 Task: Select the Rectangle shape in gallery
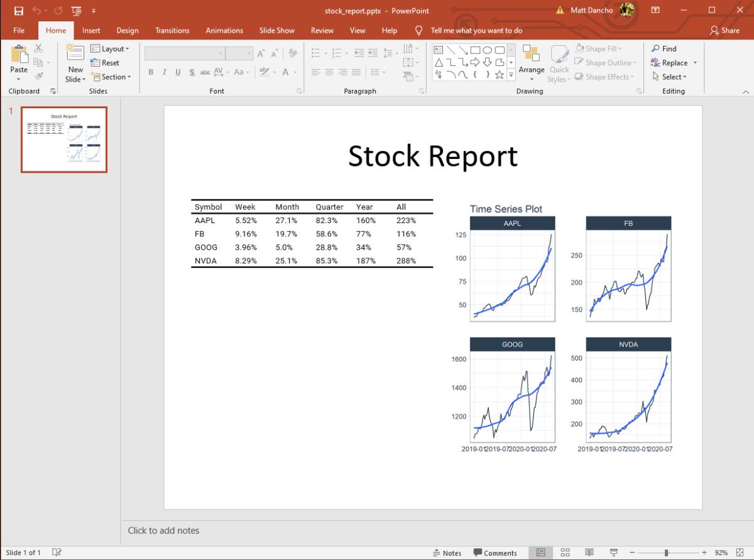tap(475, 50)
